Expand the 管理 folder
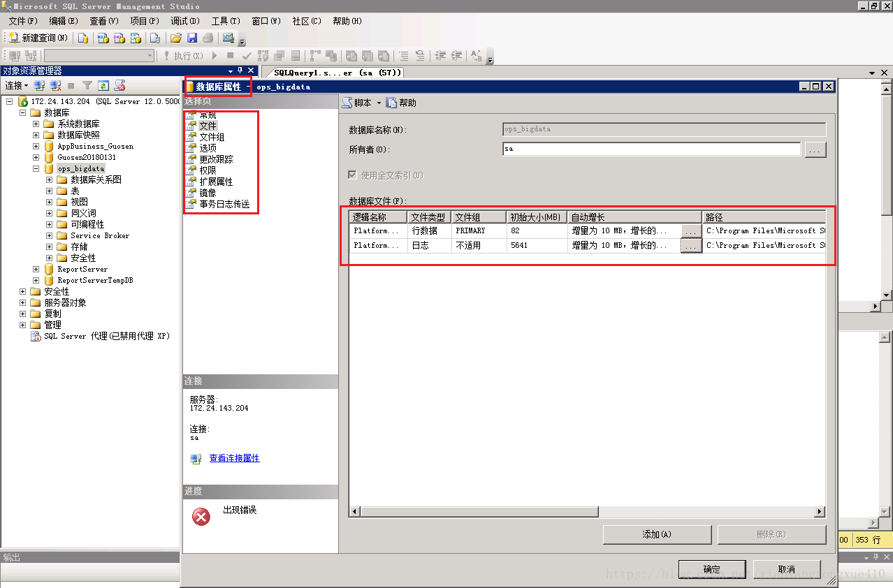 coord(23,325)
